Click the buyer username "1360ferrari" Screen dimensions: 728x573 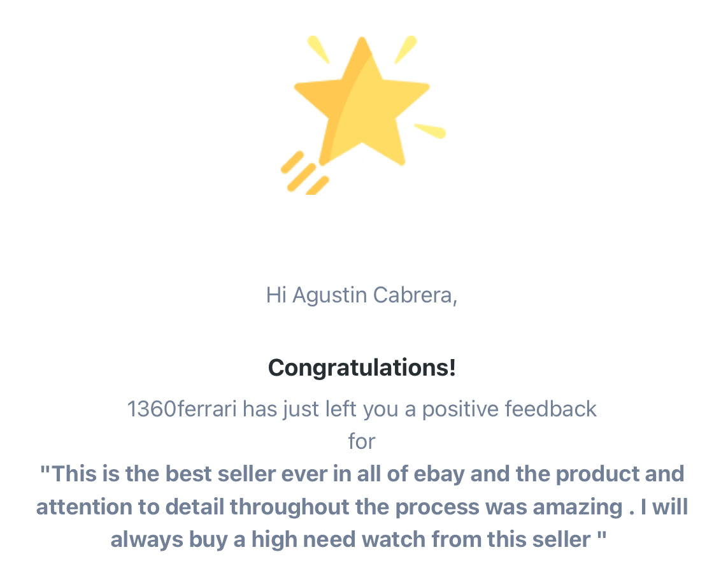tap(182, 409)
